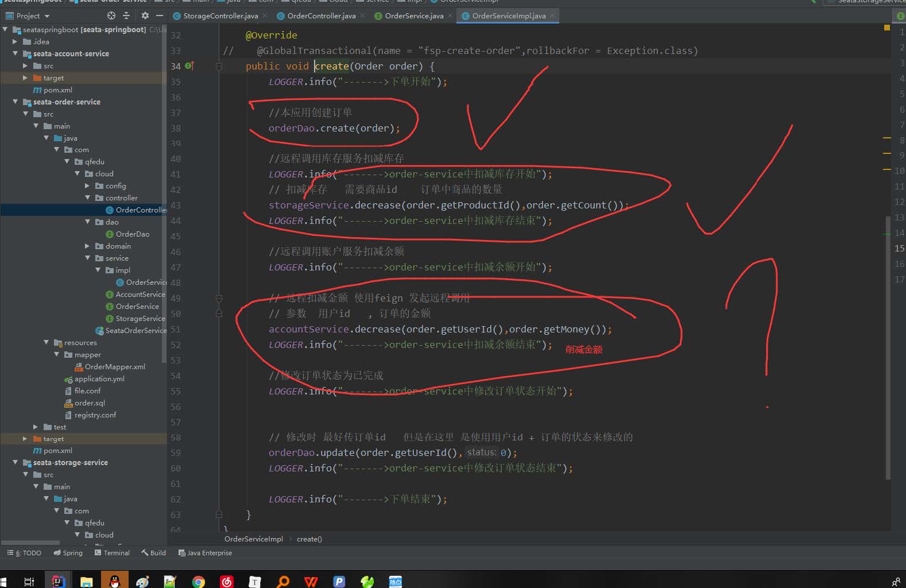Collapse the controller package
The image size is (906, 588).
tap(87, 198)
